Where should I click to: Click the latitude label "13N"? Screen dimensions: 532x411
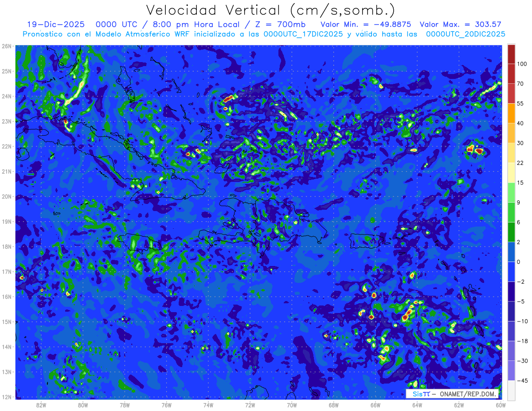pos(7,372)
